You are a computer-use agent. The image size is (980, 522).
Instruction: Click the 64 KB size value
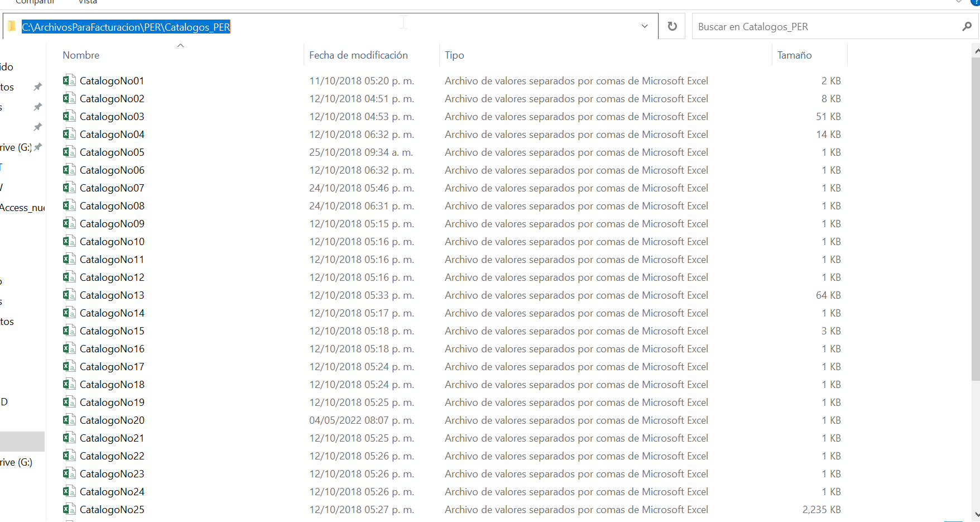tap(828, 295)
